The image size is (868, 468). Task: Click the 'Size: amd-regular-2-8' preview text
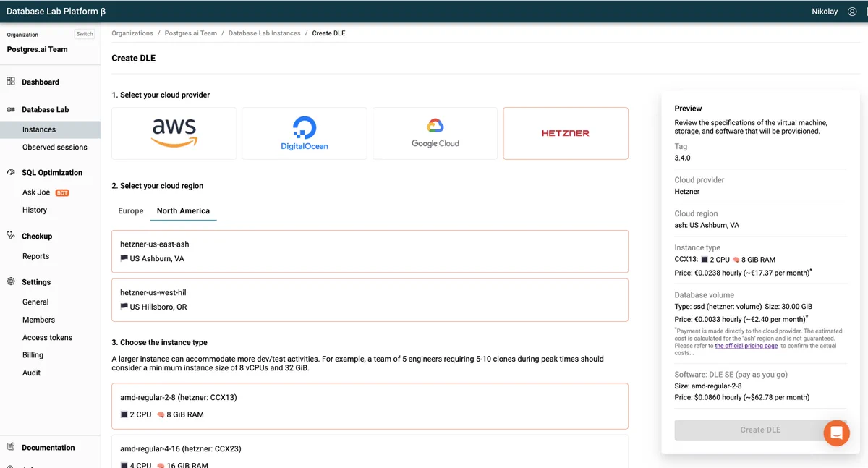(x=708, y=386)
